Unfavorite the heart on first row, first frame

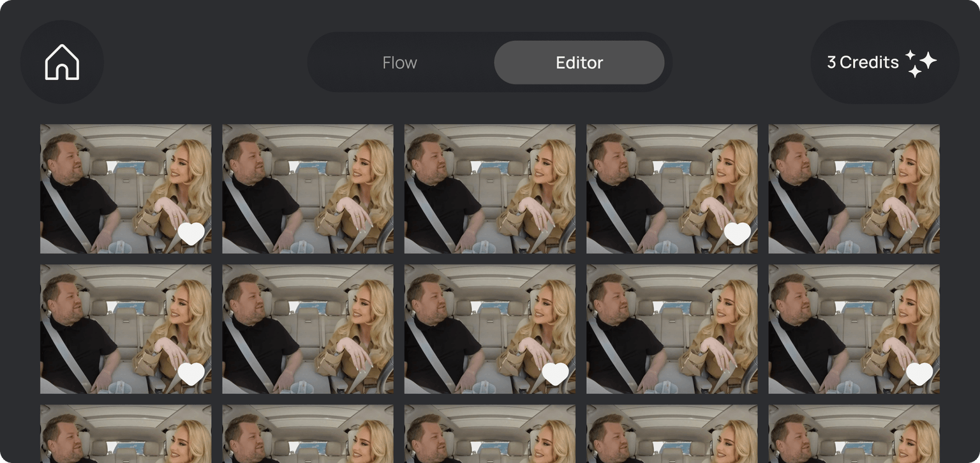(191, 234)
